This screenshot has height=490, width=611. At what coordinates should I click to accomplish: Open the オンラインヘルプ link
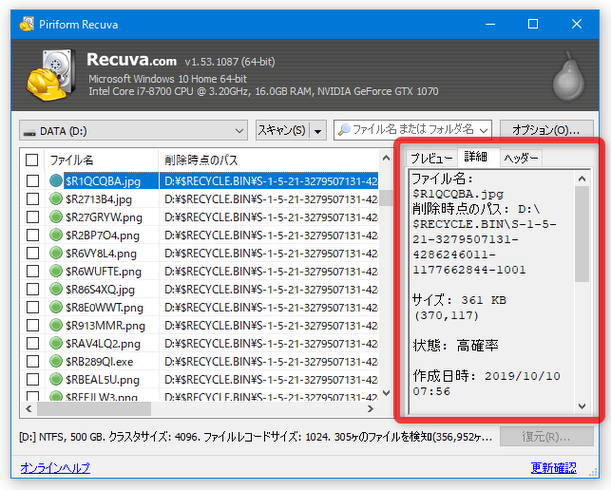(55, 467)
